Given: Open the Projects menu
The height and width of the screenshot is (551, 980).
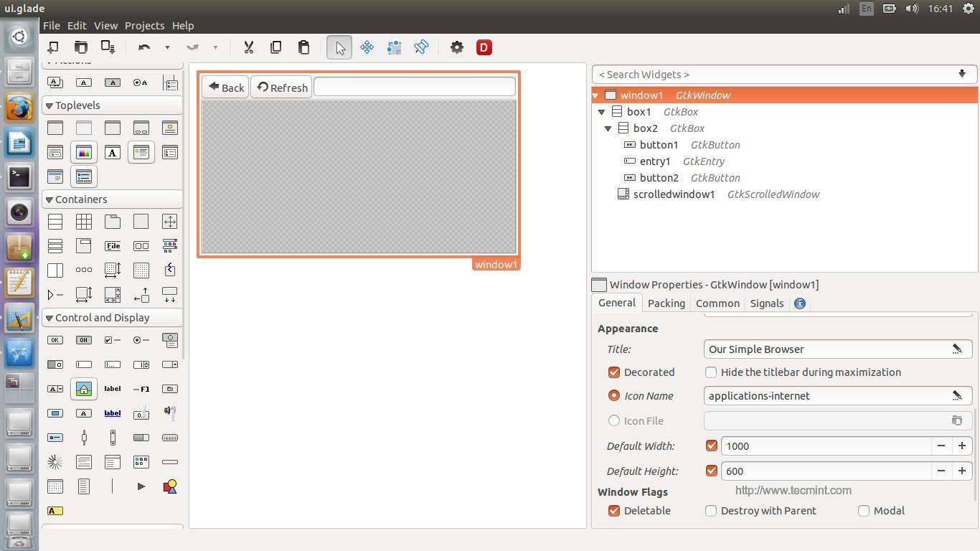Looking at the screenshot, I should click(x=143, y=25).
